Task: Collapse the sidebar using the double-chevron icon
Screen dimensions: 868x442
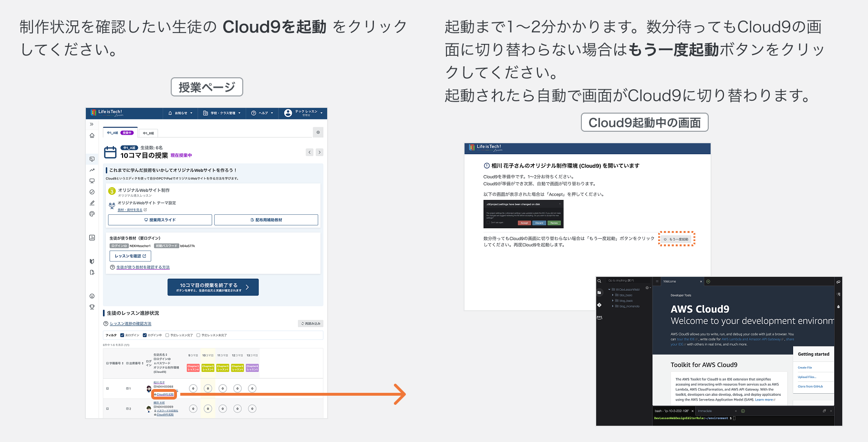Action: coord(91,124)
